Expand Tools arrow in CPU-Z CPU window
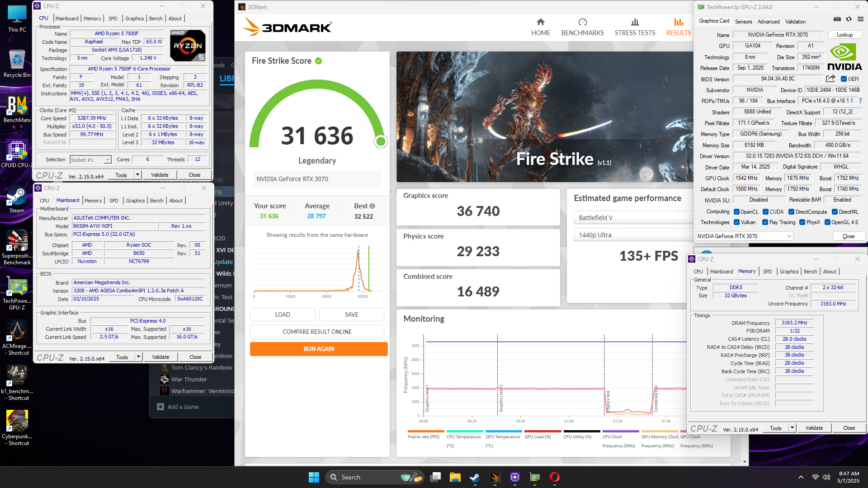Screen dimensions: 868x488 click(x=137, y=175)
